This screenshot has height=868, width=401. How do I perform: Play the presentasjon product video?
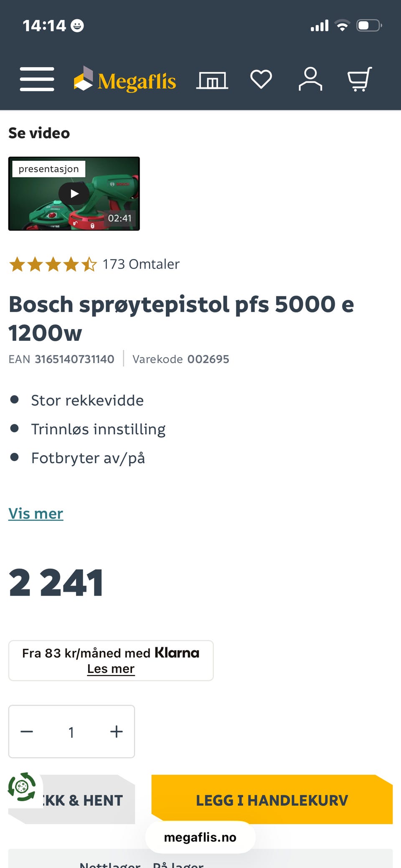[74, 194]
